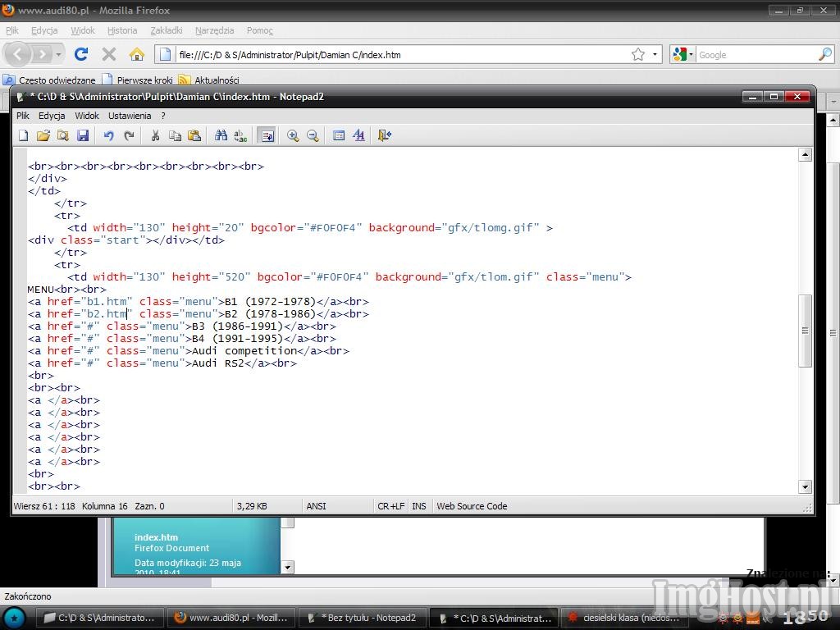This screenshot has width=840, height=630.
Task: Open the back/forward history dropdown
Action: (58, 55)
